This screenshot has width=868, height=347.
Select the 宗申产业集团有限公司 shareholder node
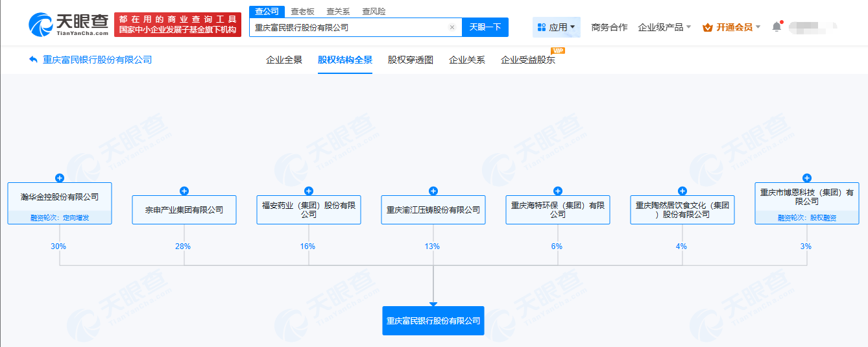point(184,210)
